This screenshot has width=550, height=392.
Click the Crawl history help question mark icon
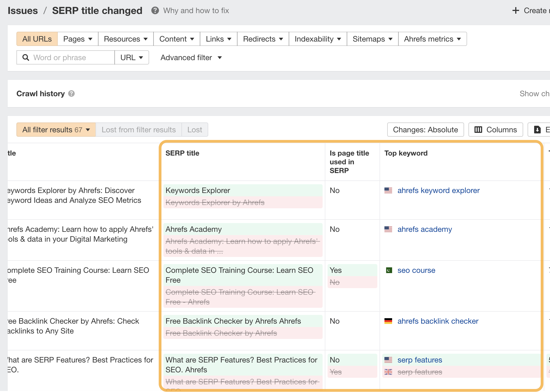[x=71, y=93]
